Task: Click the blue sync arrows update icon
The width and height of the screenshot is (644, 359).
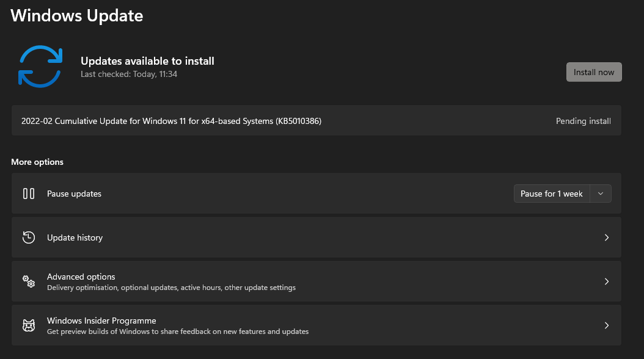Action: (40, 67)
